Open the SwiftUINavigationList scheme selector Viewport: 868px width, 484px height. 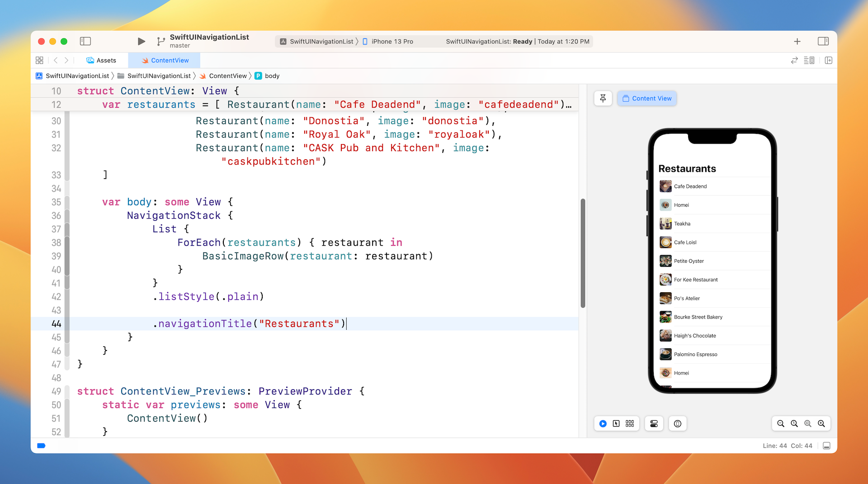321,41
